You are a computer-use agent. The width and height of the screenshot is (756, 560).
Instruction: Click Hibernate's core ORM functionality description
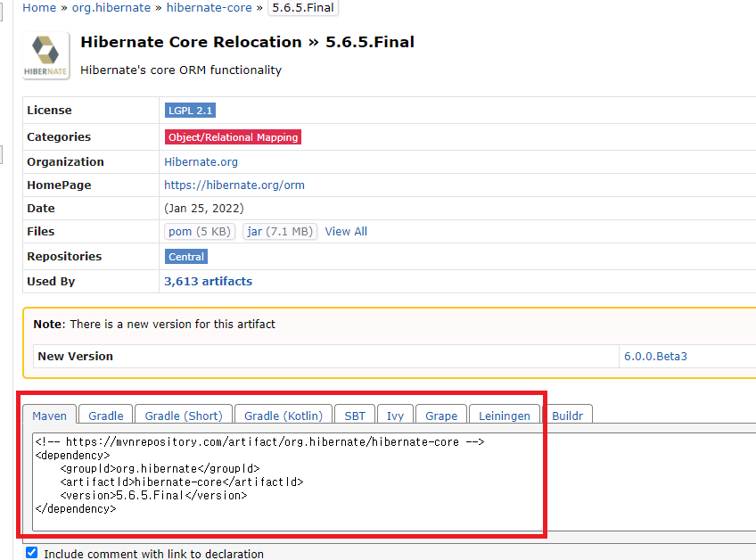(x=181, y=70)
